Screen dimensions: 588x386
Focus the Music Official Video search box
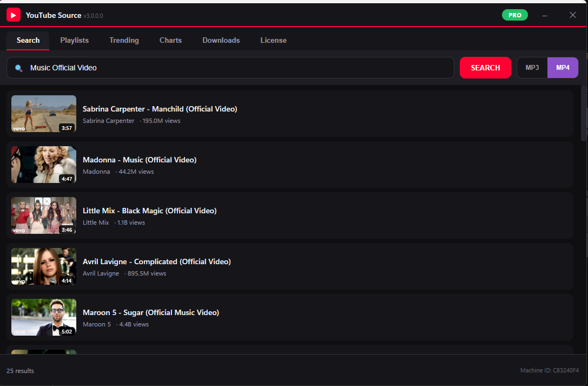tap(230, 68)
